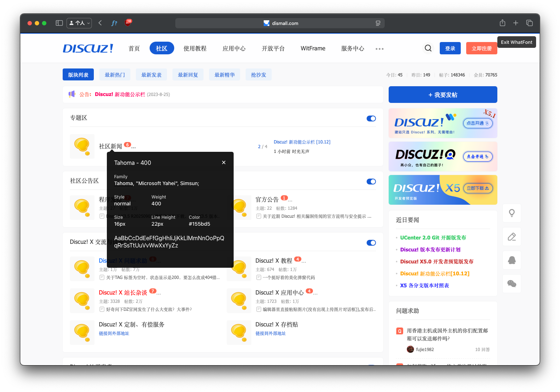Close the Tahoma font info popup
The width and height of the screenshot is (560, 392).
point(223,163)
